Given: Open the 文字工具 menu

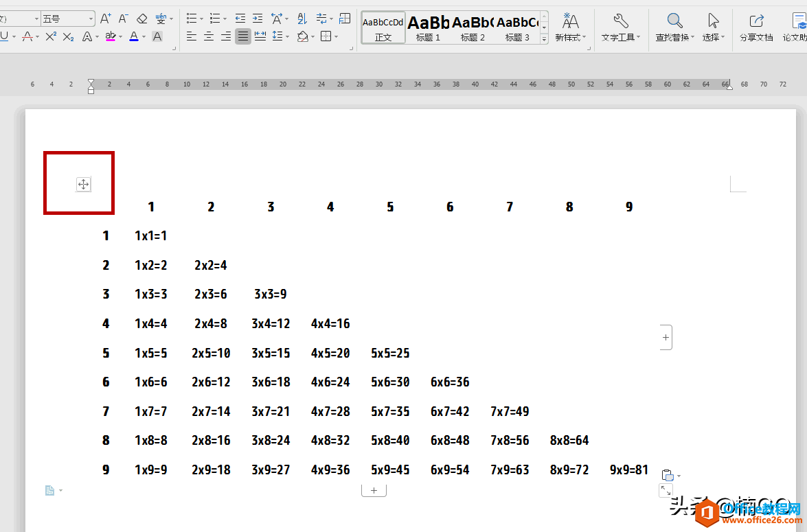Looking at the screenshot, I should (621, 27).
